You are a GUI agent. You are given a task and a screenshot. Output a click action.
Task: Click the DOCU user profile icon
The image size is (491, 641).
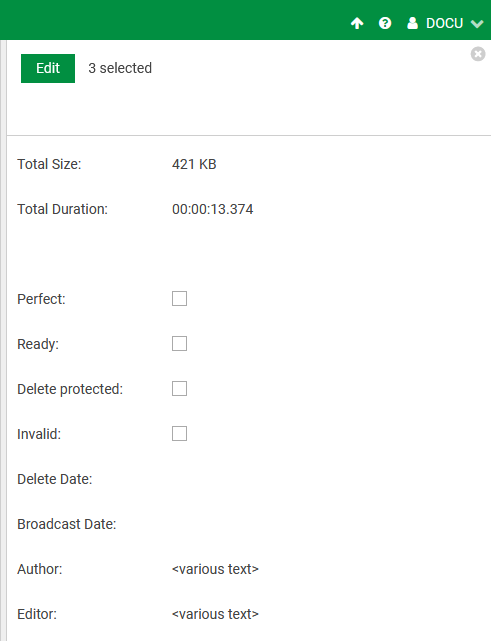[x=413, y=23]
